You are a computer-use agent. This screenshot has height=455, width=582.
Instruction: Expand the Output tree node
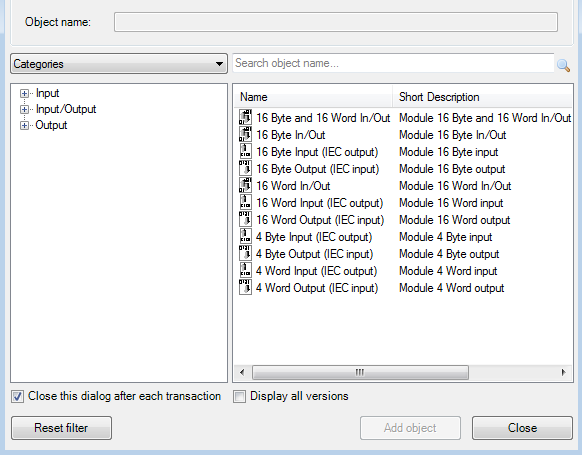tap(24, 125)
